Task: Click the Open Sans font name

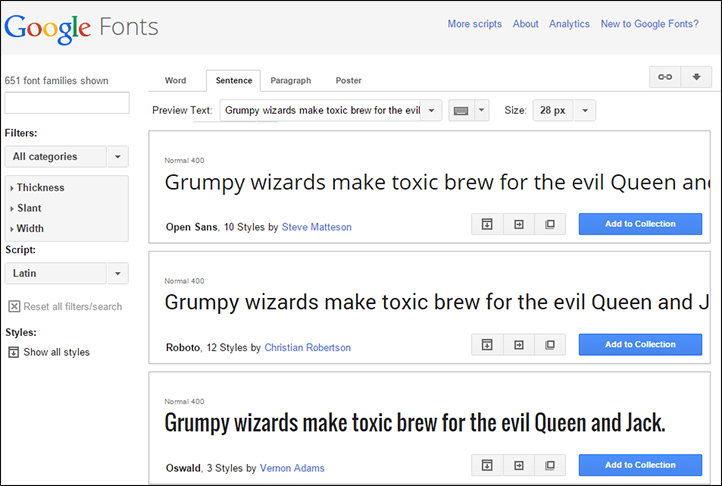Action: (192, 227)
